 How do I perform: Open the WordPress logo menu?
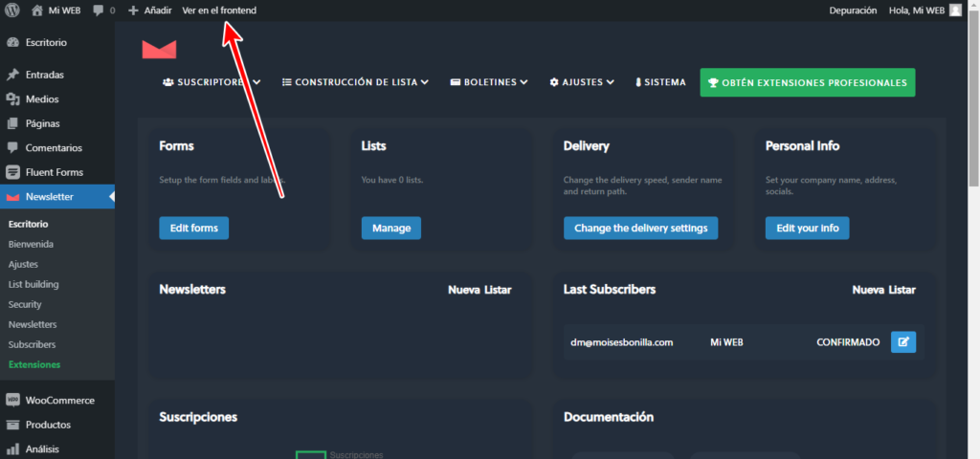(x=12, y=10)
